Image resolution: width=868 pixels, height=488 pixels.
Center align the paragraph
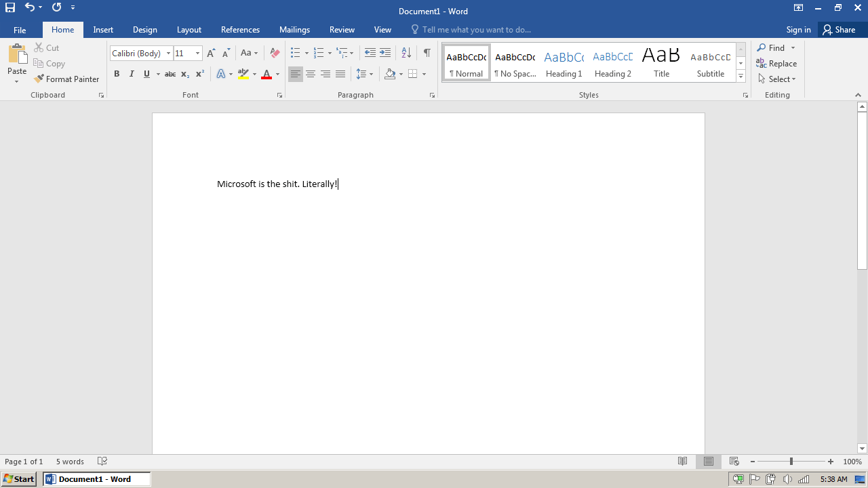tap(311, 74)
